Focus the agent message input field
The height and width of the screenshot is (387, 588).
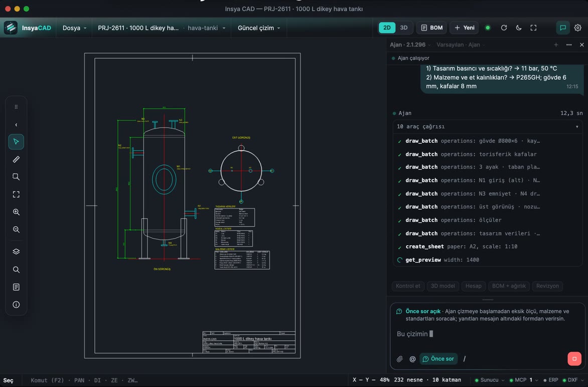pos(487,334)
